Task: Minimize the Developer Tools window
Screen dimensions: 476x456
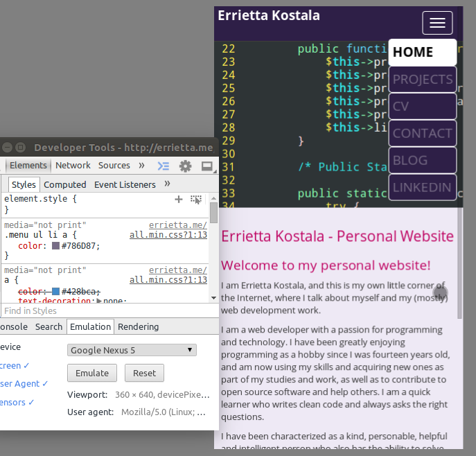Action: pyautogui.click(x=8, y=148)
